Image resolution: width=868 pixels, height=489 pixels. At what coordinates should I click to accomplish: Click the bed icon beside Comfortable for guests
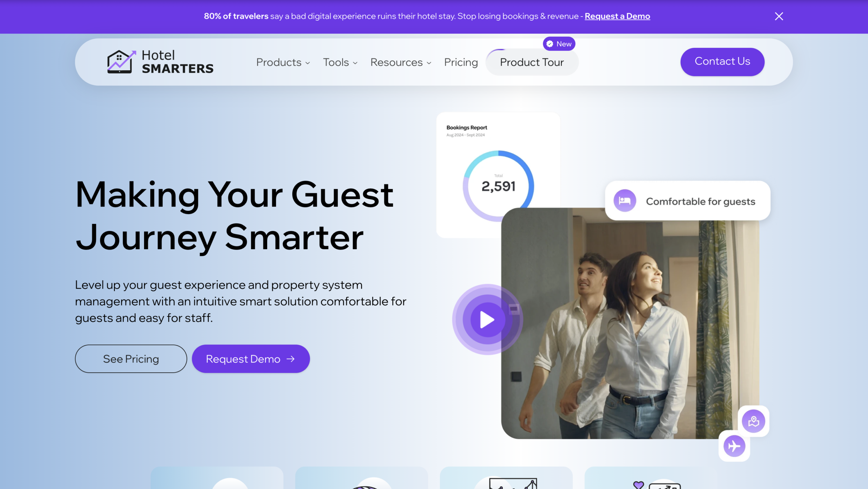(x=625, y=201)
